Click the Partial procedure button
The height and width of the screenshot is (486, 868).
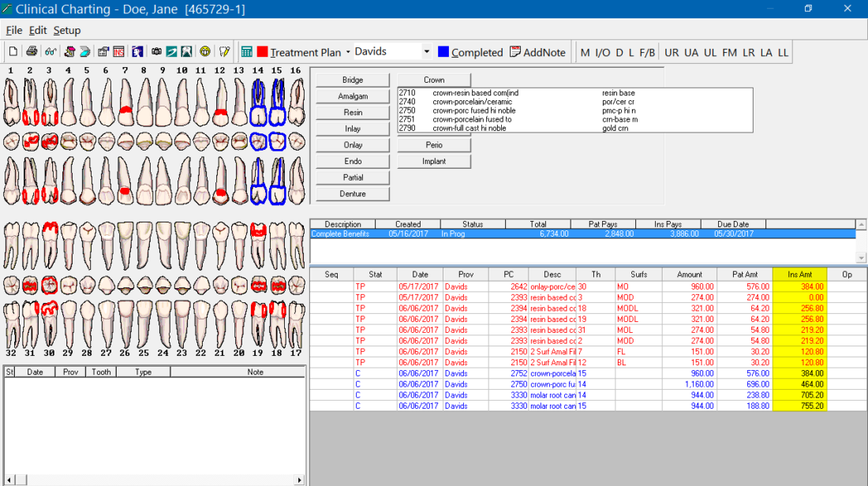tap(353, 178)
